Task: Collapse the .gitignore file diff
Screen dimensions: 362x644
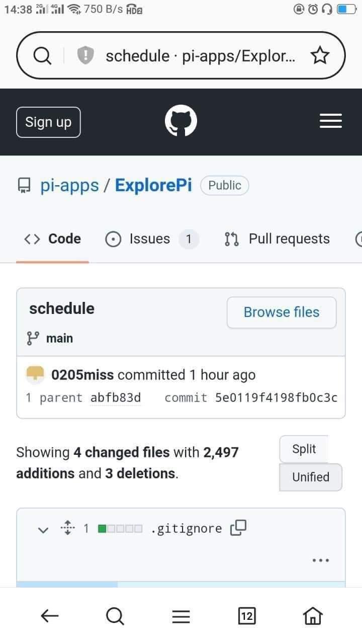Action: (x=44, y=529)
